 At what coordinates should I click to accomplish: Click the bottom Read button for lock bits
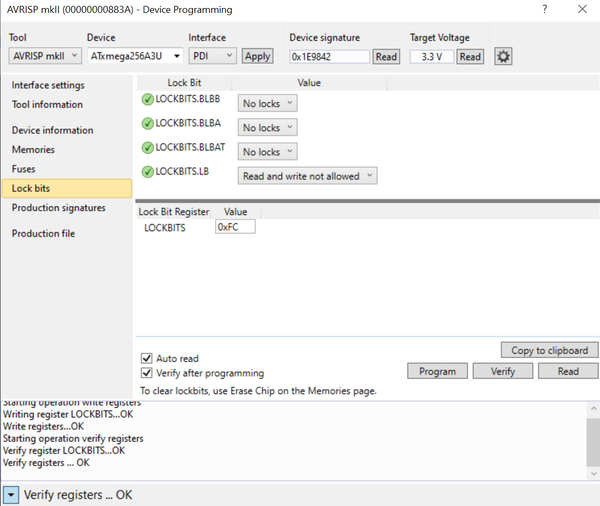[x=568, y=371]
